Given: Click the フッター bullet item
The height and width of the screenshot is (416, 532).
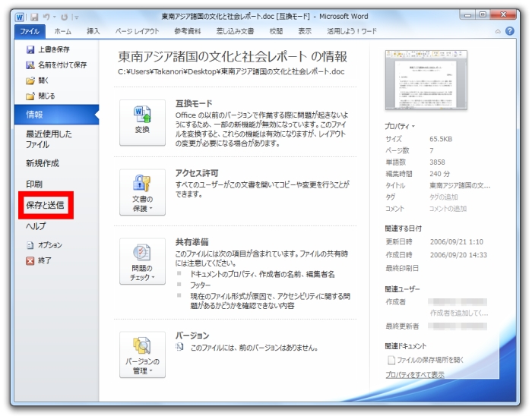Looking at the screenshot, I should (200, 285).
